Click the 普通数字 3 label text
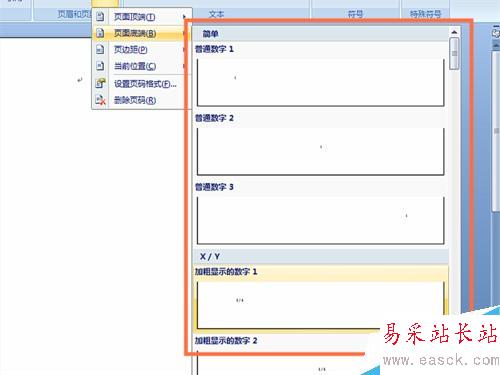This screenshot has width=500, height=375. [x=214, y=187]
